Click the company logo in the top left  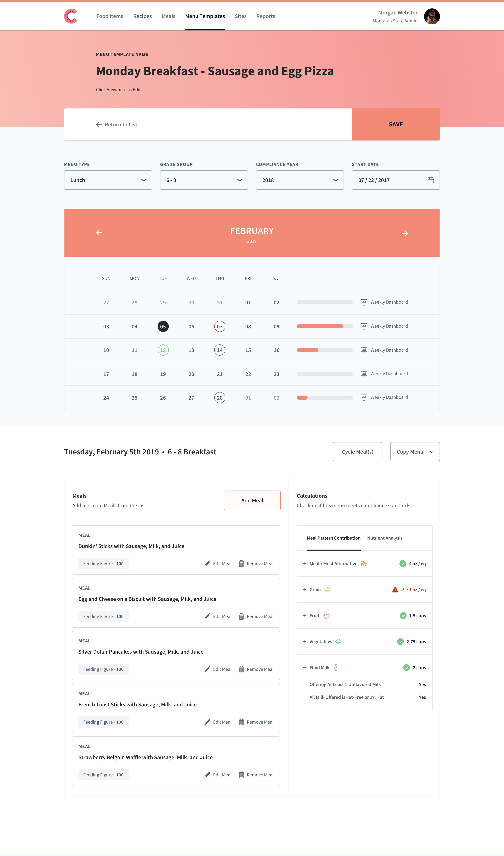pyautogui.click(x=70, y=16)
